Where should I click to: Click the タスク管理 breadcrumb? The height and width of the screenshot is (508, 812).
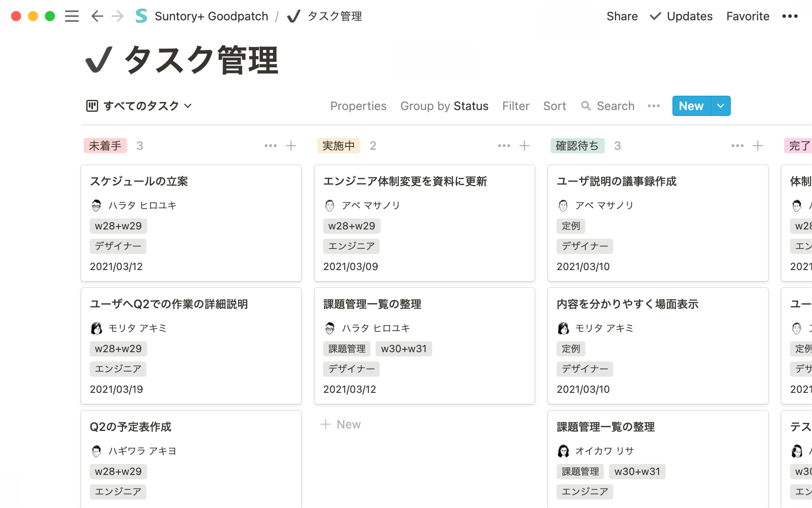coord(335,16)
